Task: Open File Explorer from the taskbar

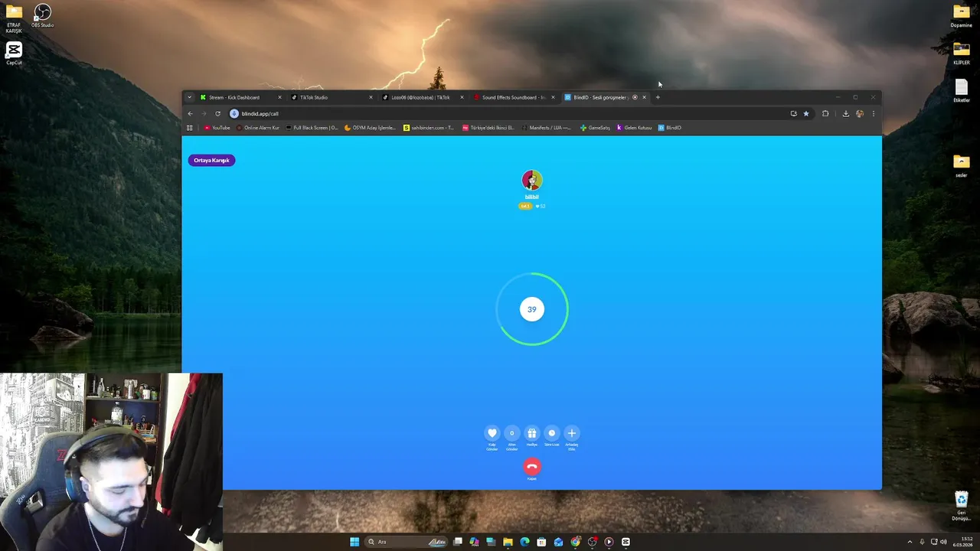Action: pyautogui.click(x=508, y=542)
